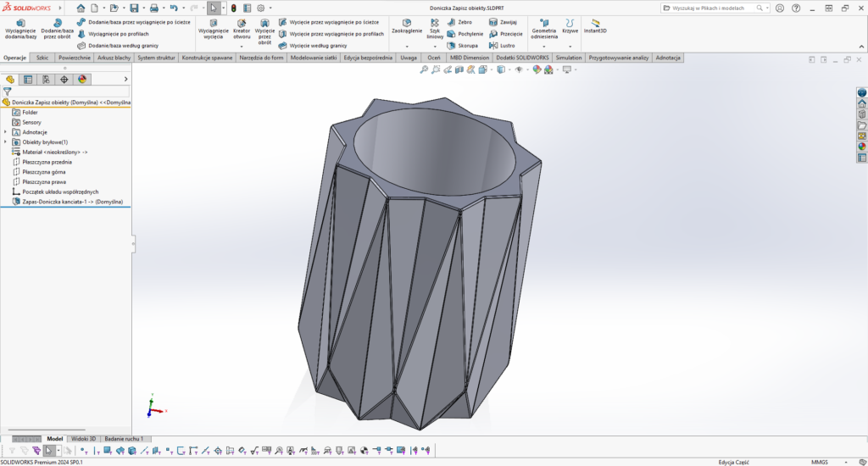Expand the Obiekty bryłowe(1) folder
This screenshot has height=466, width=868.
(x=6, y=142)
